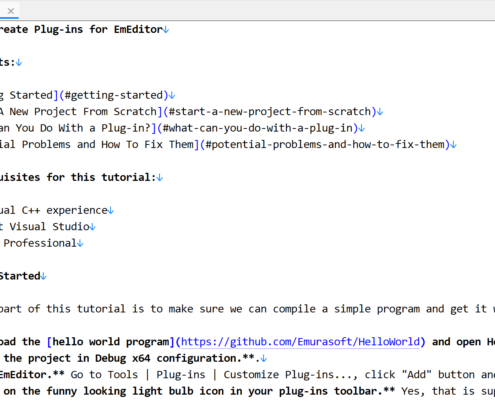Place cursor in the Visual Studio line

(x=49, y=227)
